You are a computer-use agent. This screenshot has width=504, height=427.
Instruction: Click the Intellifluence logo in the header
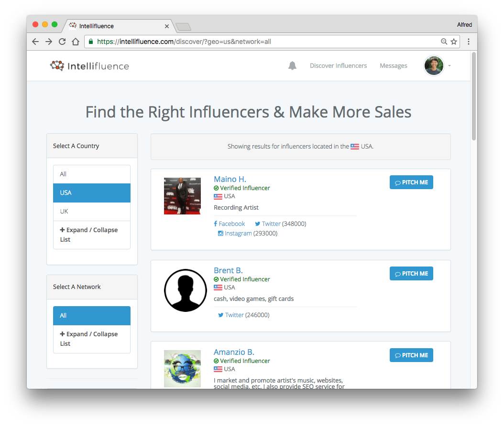(90, 66)
